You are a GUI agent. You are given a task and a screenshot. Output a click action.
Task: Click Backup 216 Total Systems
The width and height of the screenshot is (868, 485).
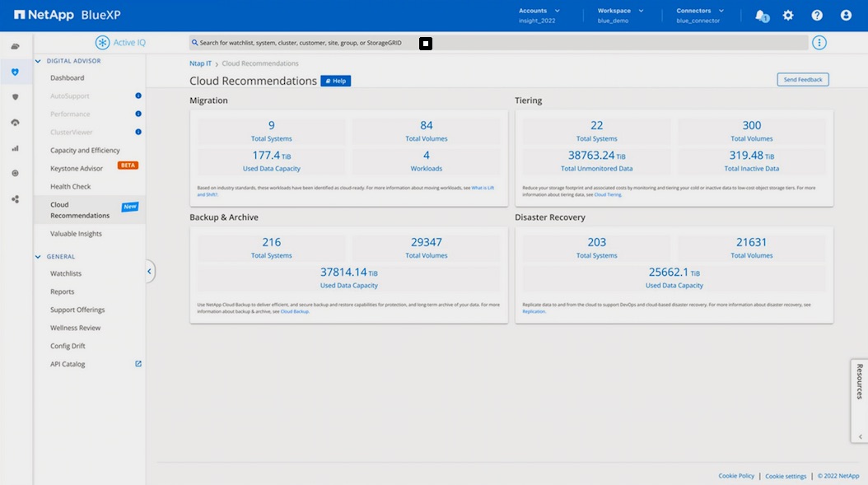pos(271,248)
